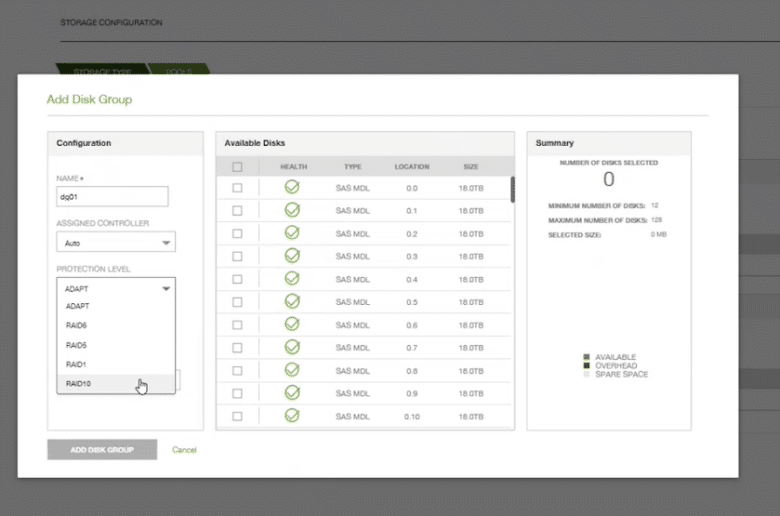Click health status icon for disk 0.9
The height and width of the screenshot is (516, 780).
[x=292, y=393]
